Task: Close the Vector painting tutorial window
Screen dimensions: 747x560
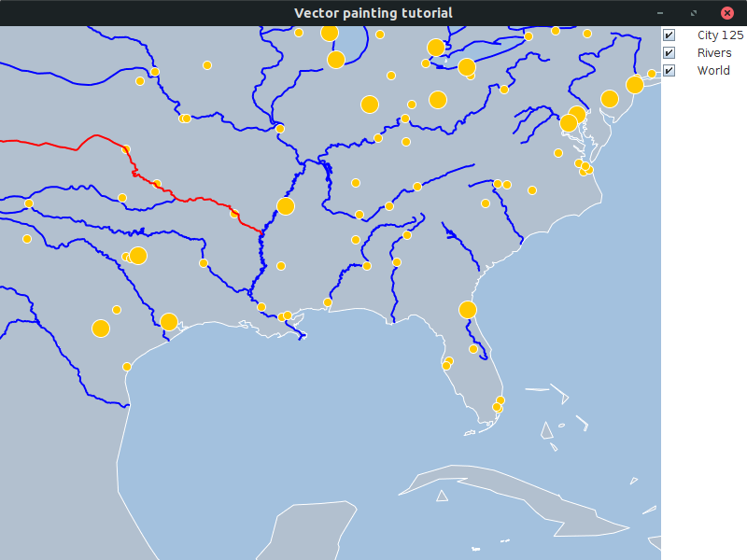Action: [x=726, y=13]
